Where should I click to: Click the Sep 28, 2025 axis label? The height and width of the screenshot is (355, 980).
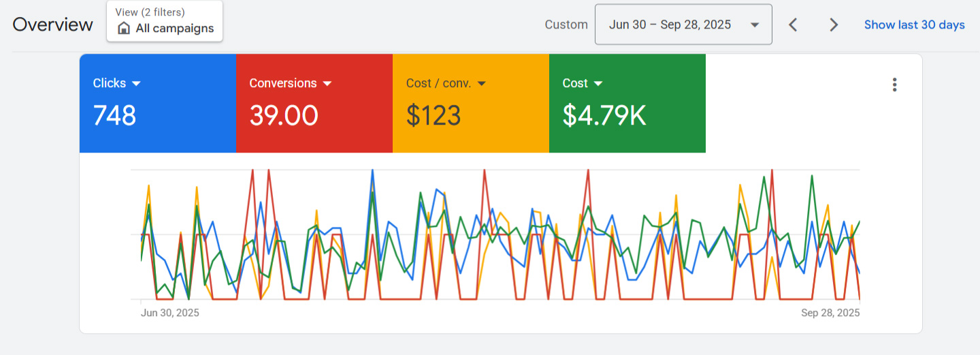tap(830, 313)
